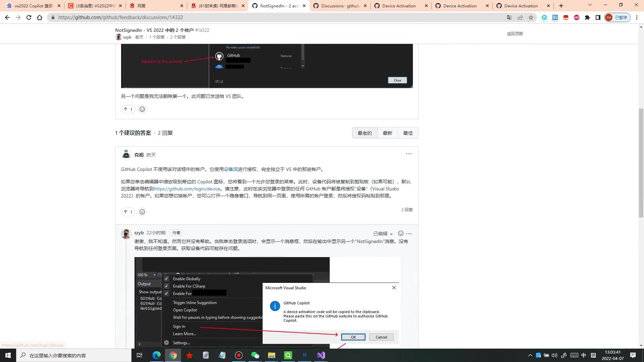Add emoji reaction to original post
The width and height of the screenshot is (644, 362).
pos(142,109)
